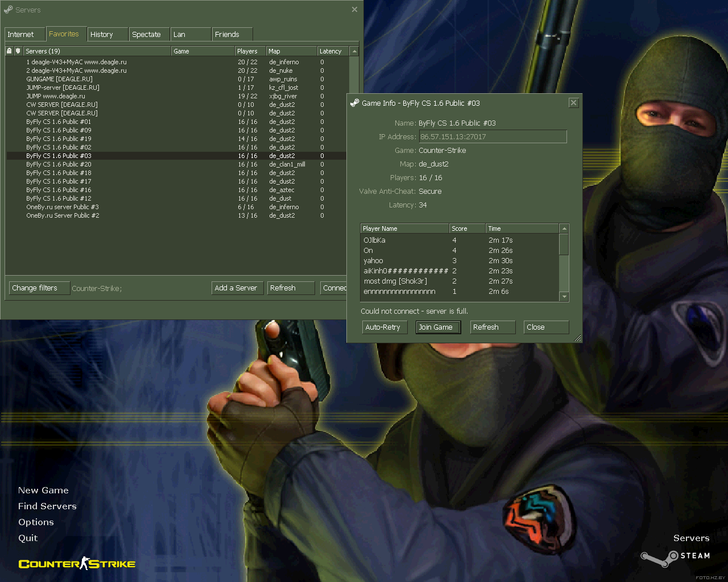Click player list scrollbar down arrow
The height and width of the screenshot is (582, 728).
[x=564, y=297]
